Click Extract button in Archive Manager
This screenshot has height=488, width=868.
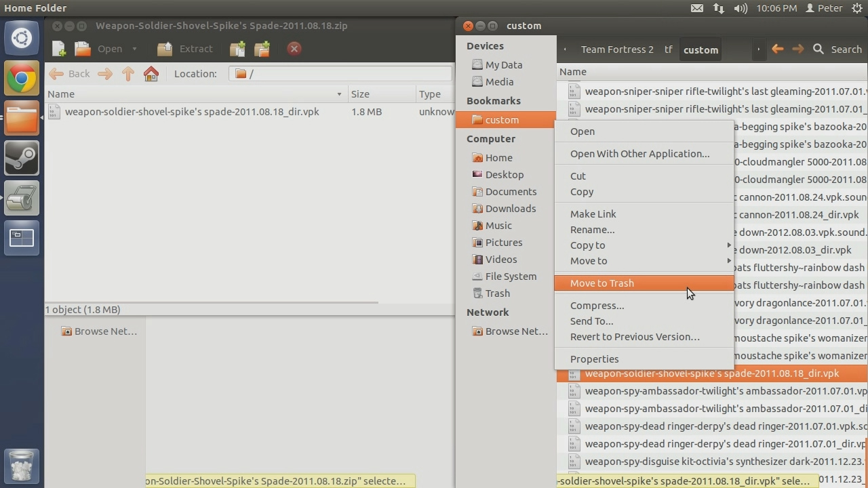pyautogui.click(x=185, y=49)
